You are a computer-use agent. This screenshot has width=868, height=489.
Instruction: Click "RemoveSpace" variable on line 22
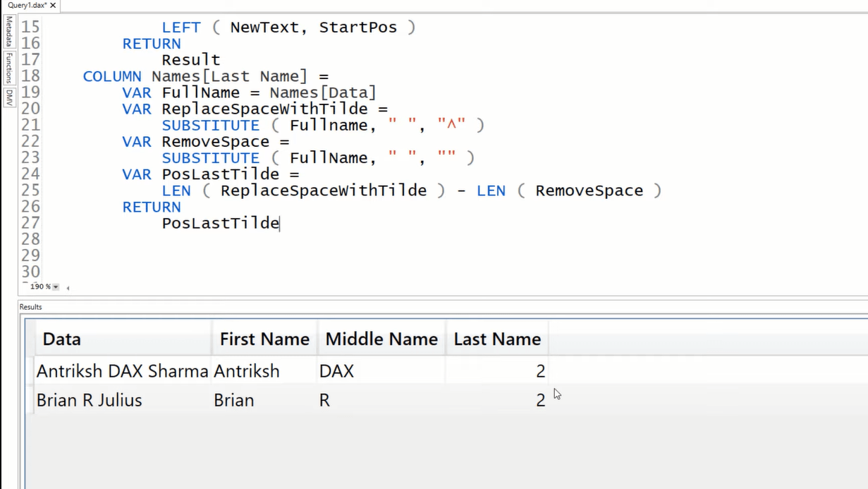pos(216,142)
